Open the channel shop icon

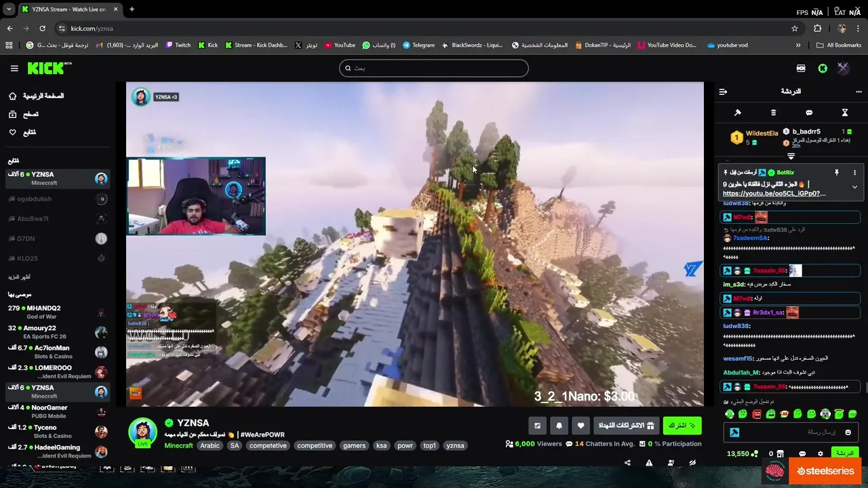click(x=780, y=453)
